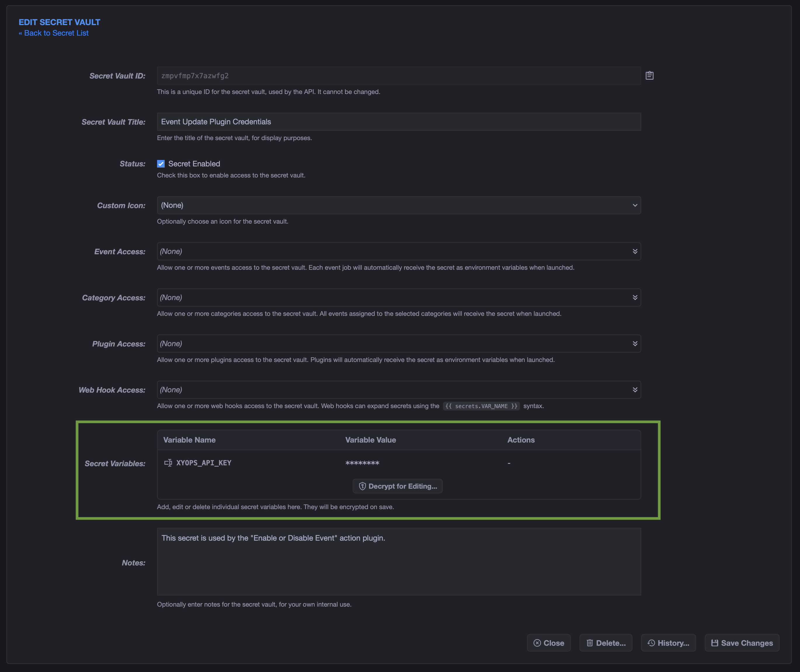Screen dimensions: 800x672
Task: Click the Secret Vault ID field
Action: (399, 76)
